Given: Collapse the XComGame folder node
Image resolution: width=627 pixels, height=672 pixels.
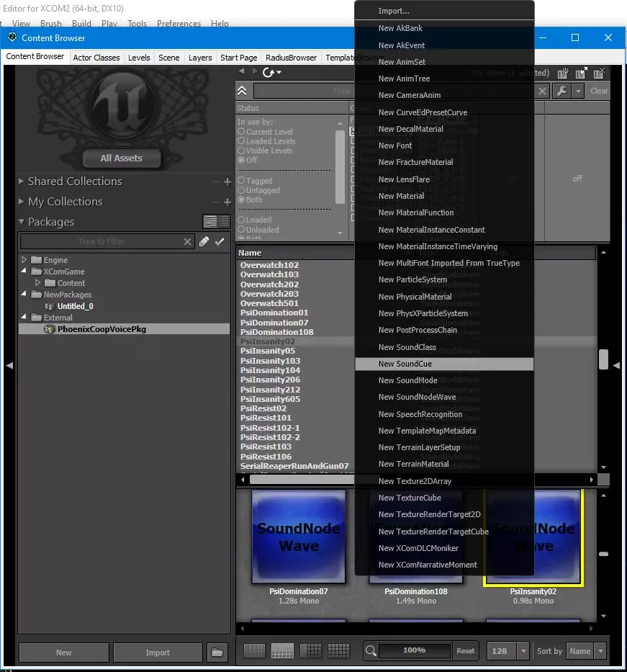Looking at the screenshot, I should point(24,271).
